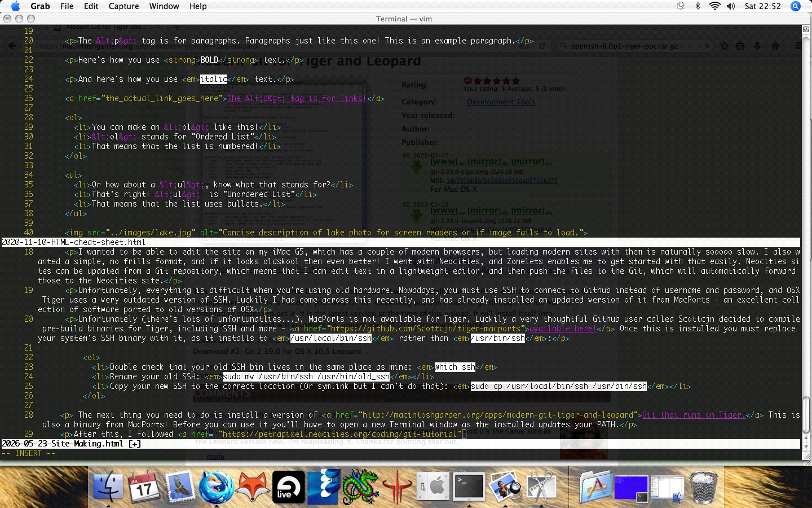Screen dimensions: 812x508
Task: Click the 2026-05-23-Site-Making.html status line
Action: tap(400, 444)
